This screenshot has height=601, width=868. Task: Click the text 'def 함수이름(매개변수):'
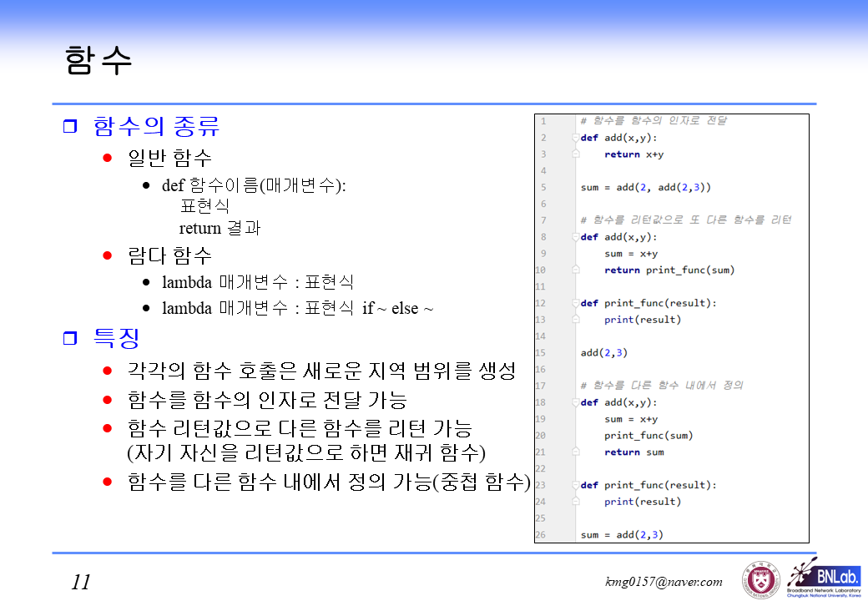(x=254, y=184)
